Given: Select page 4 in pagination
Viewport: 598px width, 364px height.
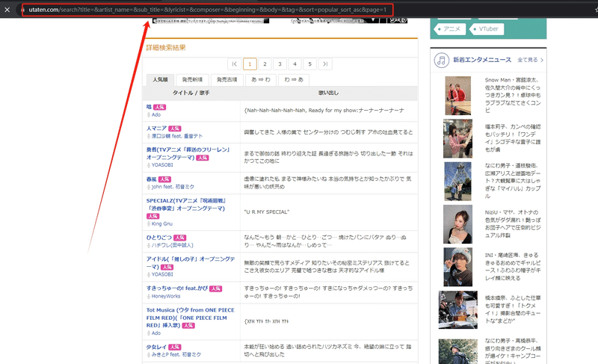Looking at the screenshot, I should click(x=295, y=64).
